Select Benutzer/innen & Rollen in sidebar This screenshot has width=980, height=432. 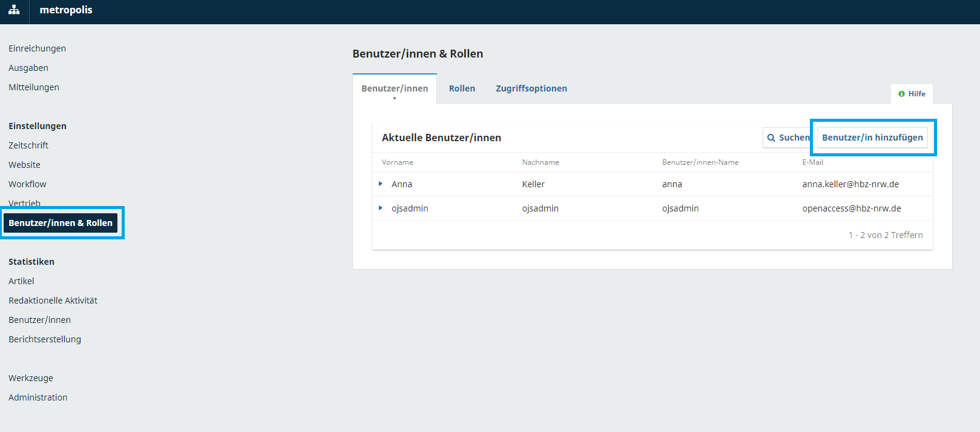(x=61, y=223)
